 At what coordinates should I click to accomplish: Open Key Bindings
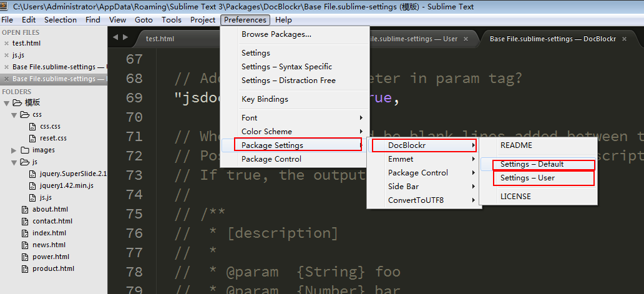point(295,99)
